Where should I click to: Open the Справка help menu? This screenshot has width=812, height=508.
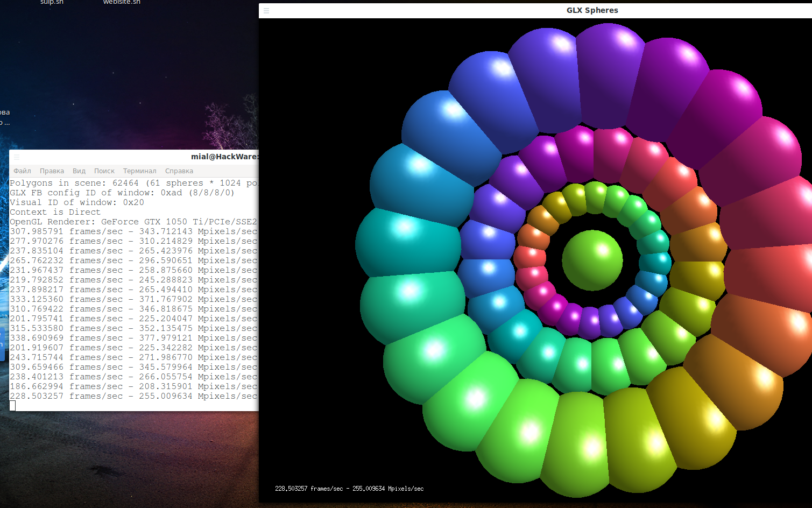pyautogui.click(x=179, y=171)
